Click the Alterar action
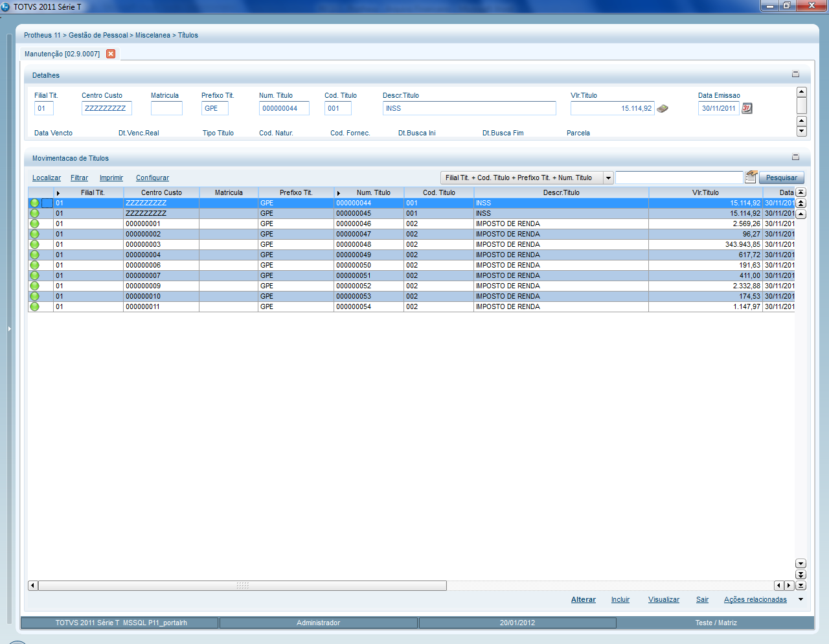829x644 pixels. coord(584,600)
